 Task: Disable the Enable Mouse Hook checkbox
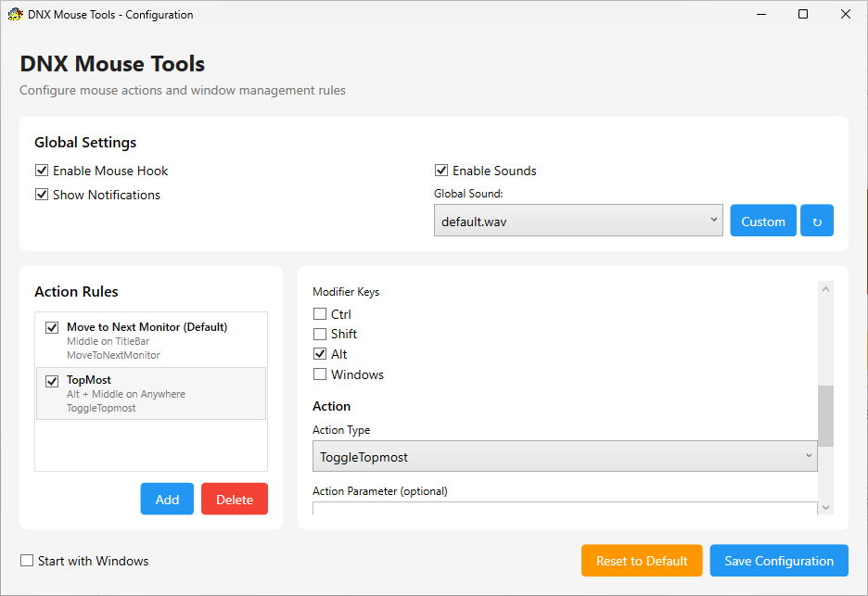[42, 171]
